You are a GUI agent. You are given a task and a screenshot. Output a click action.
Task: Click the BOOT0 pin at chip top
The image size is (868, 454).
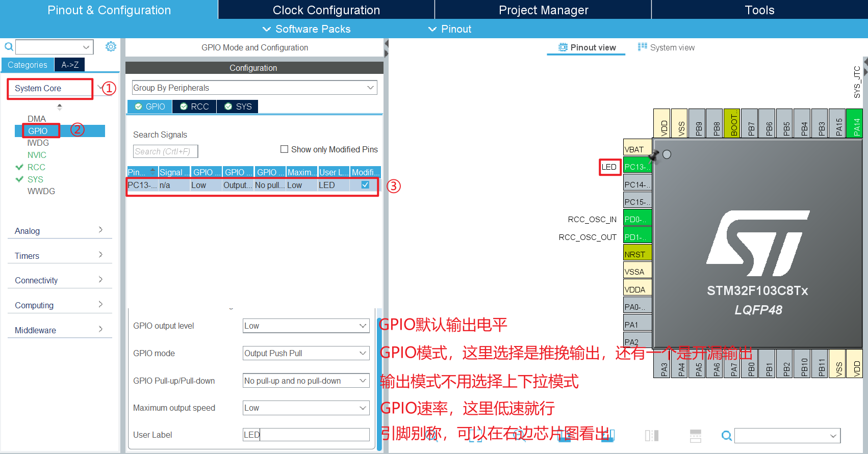coord(732,123)
